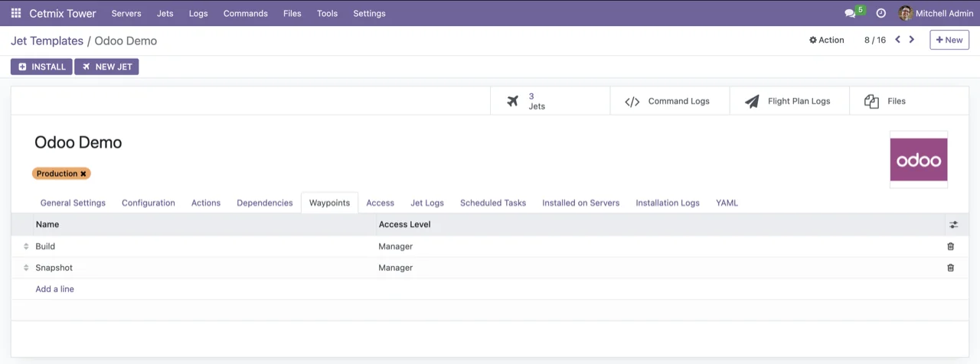
Task: Go to previous record arrow
Action: (x=897, y=40)
